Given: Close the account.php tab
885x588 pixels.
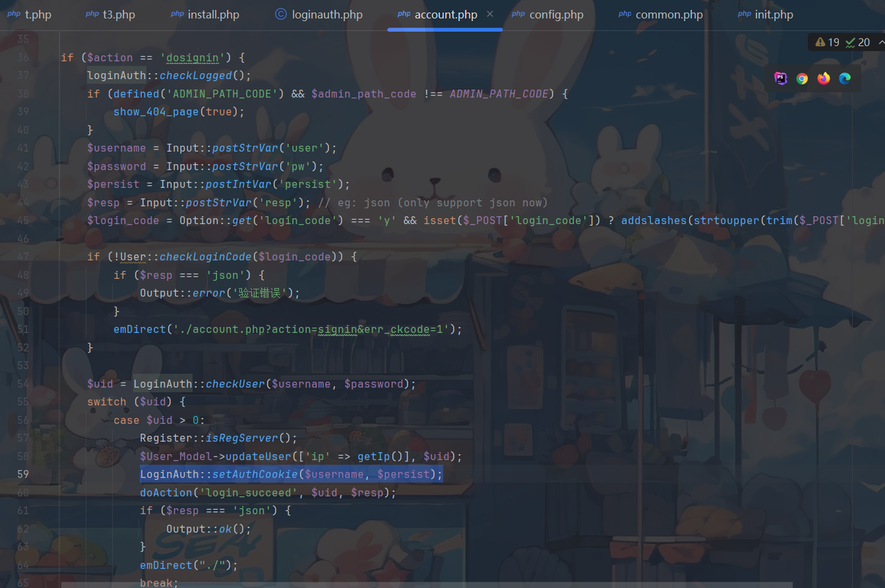Looking at the screenshot, I should tap(490, 14).
